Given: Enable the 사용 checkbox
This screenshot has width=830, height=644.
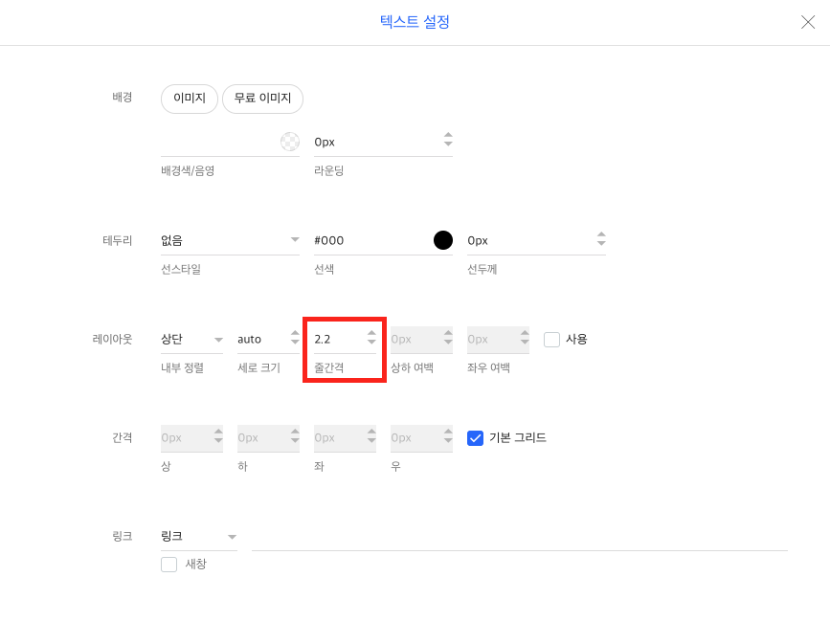Looking at the screenshot, I should click(x=551, y=339).
